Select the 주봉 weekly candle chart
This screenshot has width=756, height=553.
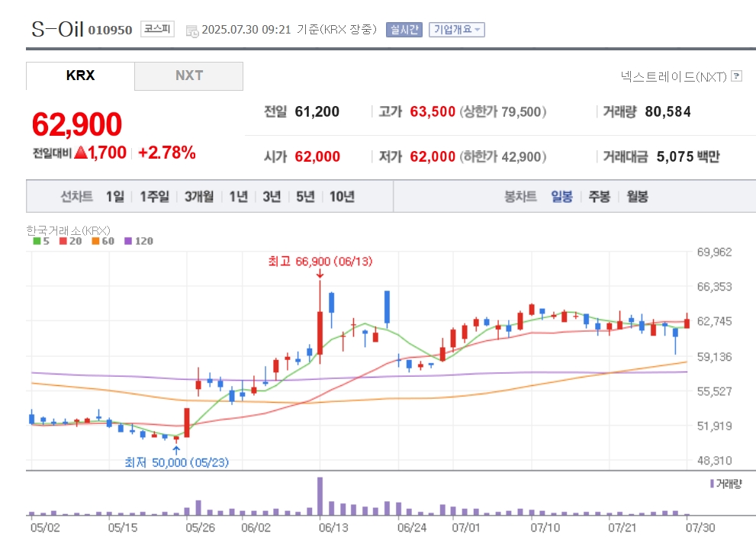pos(600,197)
